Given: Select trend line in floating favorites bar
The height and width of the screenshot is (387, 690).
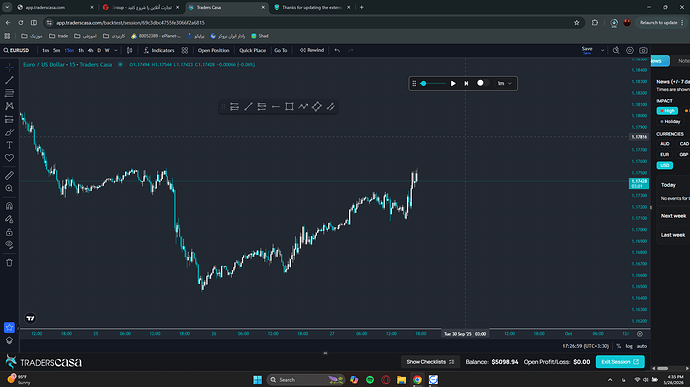Looking at the screenshot, I should pos(248,107).
